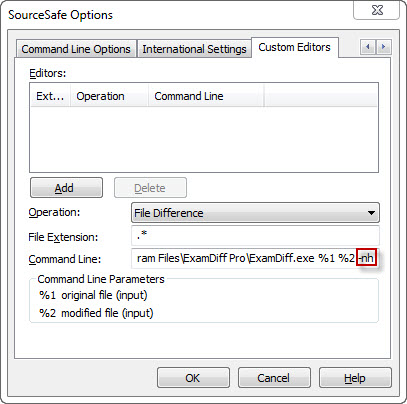Screen dimensions: 407x404
Task: Place cursor at the -nh switch in Command Line
Action: [x=366, y=258]
